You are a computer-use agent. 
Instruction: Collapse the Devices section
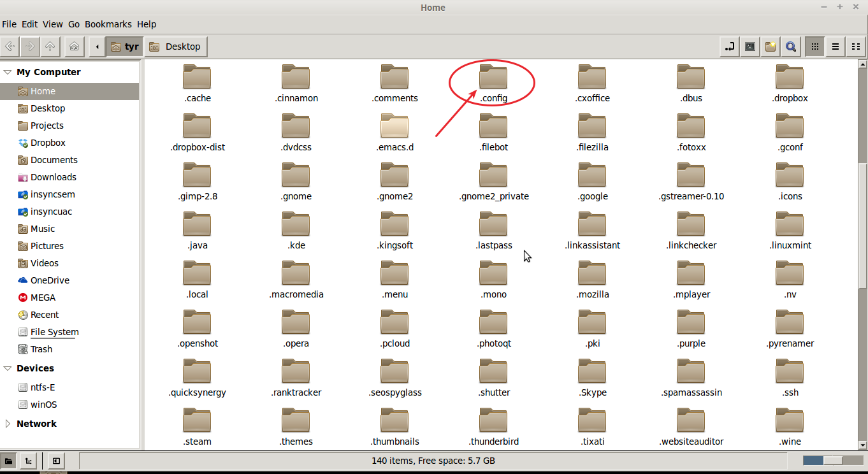point(8,368)
